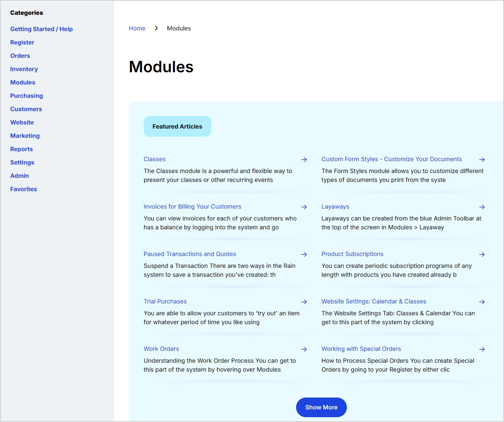
Task: Click the arrow icon beside Custom Form Styles
Action: [482, 160]
